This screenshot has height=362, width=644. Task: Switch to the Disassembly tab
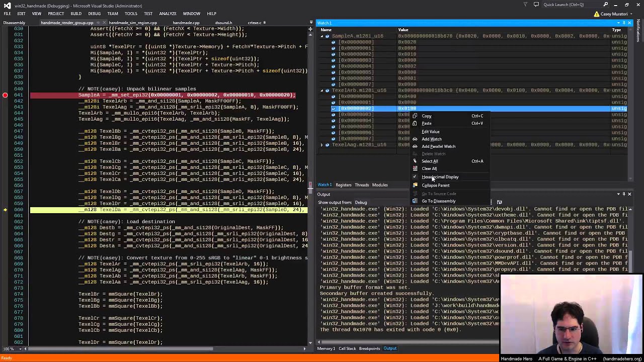point(14,23)
